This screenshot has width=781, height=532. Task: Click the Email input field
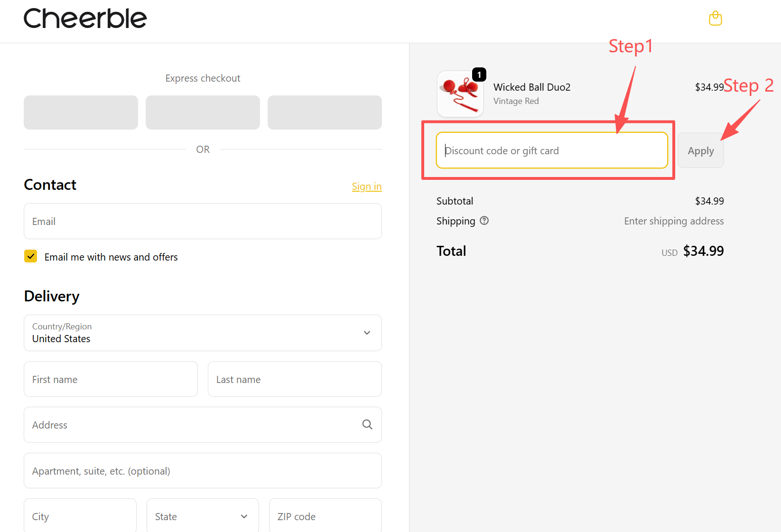tap(203, 221)
